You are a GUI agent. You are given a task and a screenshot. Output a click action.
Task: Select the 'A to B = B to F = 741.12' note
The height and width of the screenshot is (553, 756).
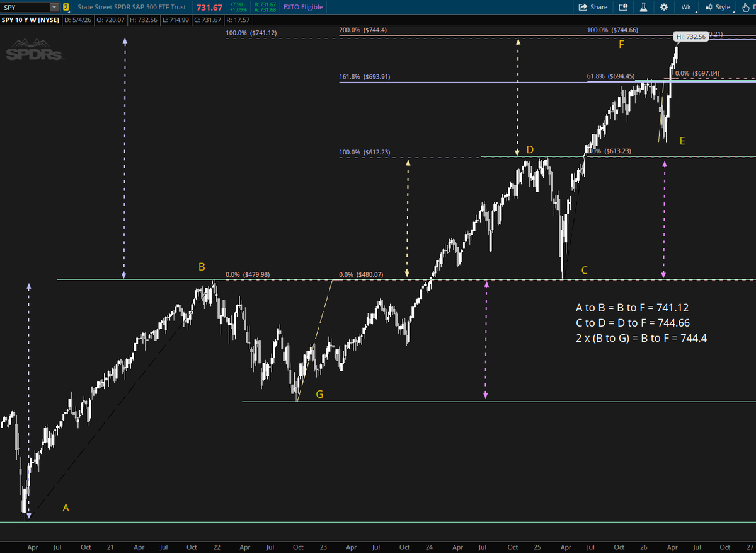(632, 308)
